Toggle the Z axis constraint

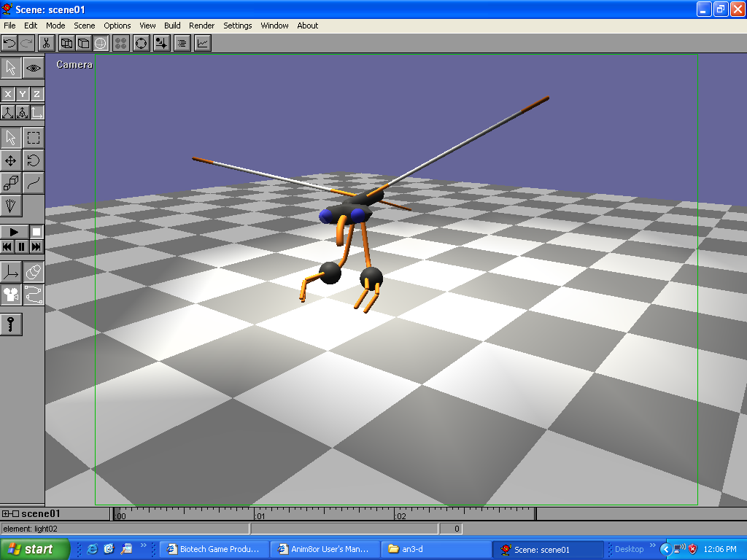point(36,94)
